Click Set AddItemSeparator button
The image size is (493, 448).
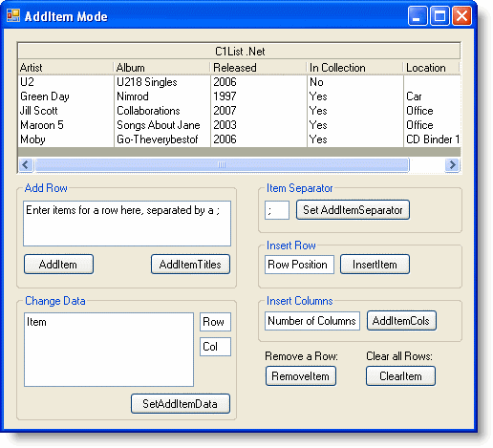click(353, 210)
